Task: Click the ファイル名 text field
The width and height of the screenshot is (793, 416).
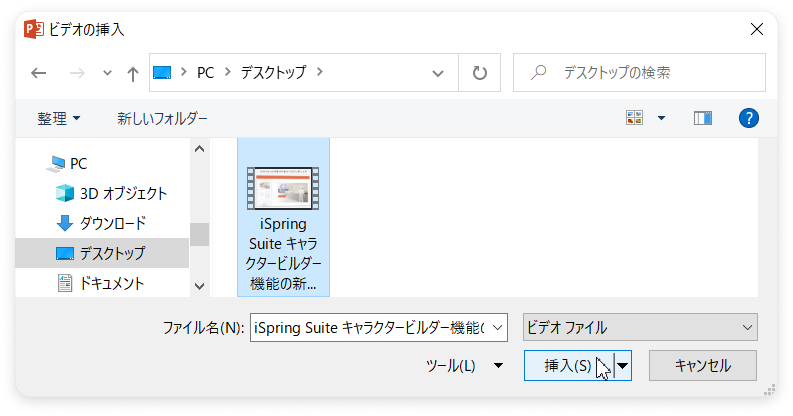Action: [370, 328]
